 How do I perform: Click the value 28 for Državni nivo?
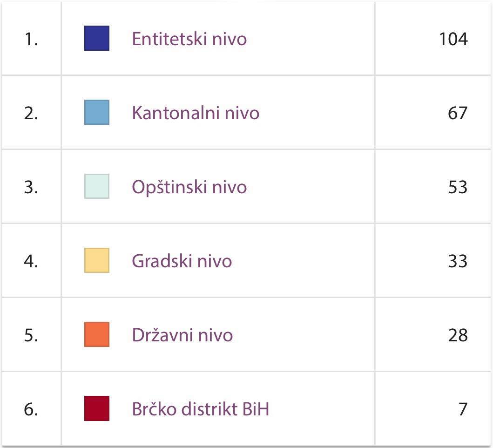[457, 335]
